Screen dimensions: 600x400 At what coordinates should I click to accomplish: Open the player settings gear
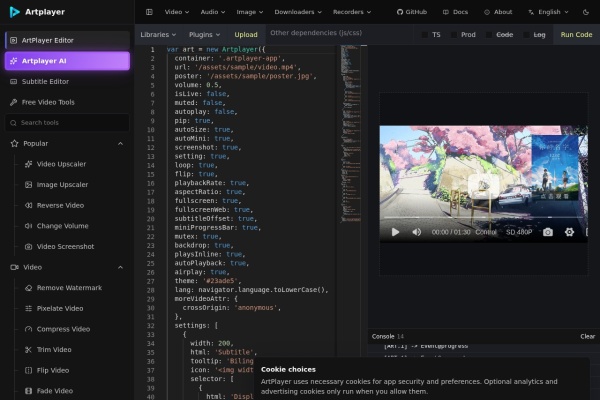click(x=569, y=232)
